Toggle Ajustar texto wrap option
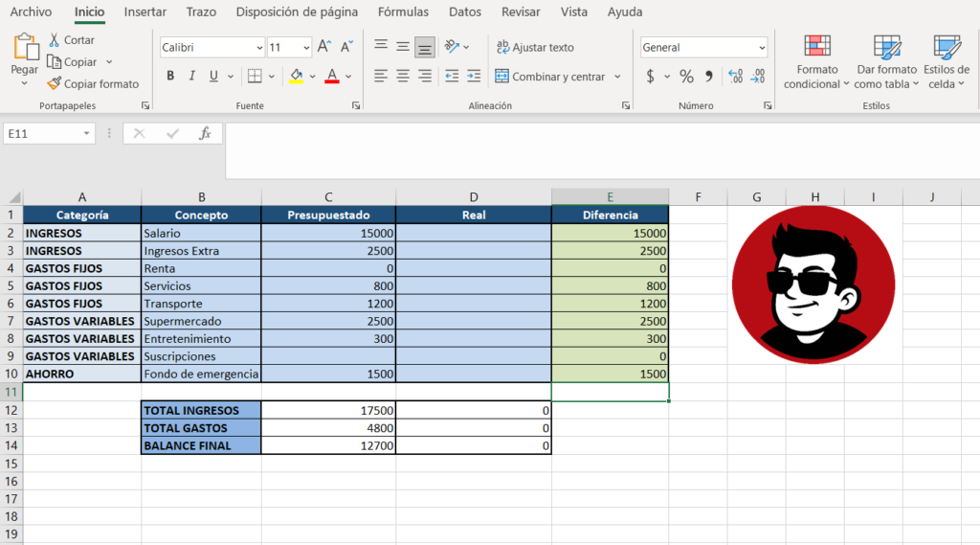 coord(536,47)
